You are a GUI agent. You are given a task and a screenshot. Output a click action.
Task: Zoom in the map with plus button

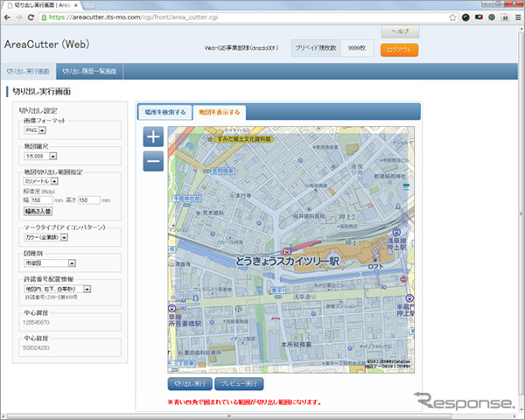[153, 136]
